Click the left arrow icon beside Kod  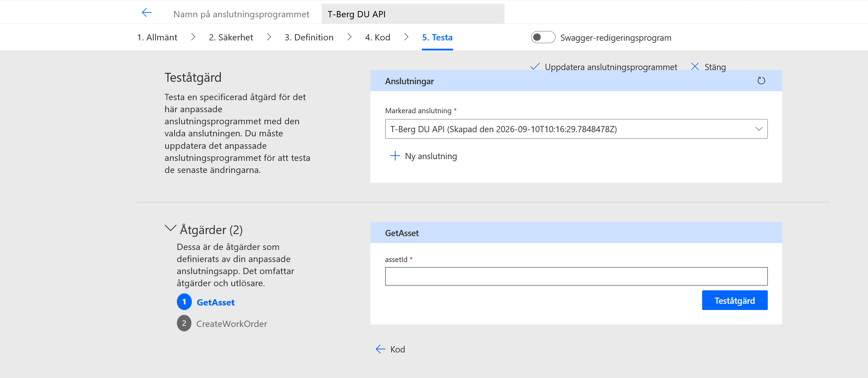click(380, 349)
